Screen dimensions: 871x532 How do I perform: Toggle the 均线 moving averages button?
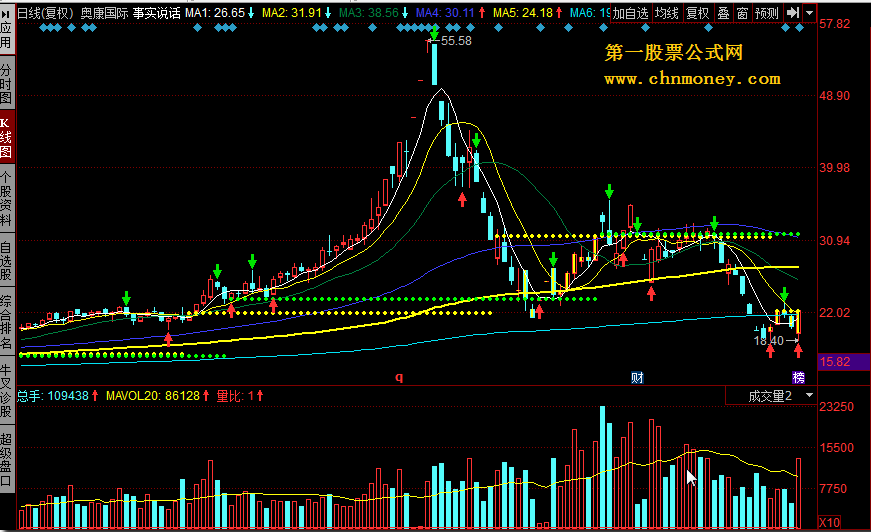pyautogui.click(x=667, y=13)
